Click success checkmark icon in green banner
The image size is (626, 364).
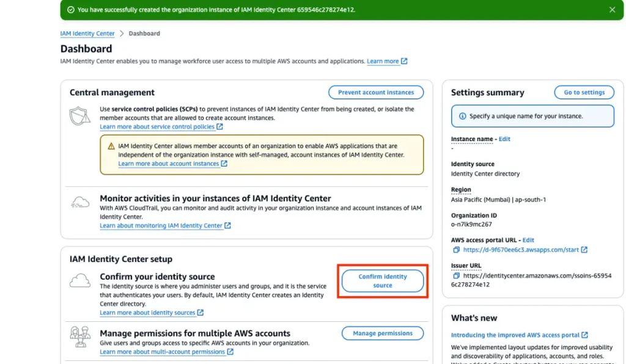click(x=71, y=10)
